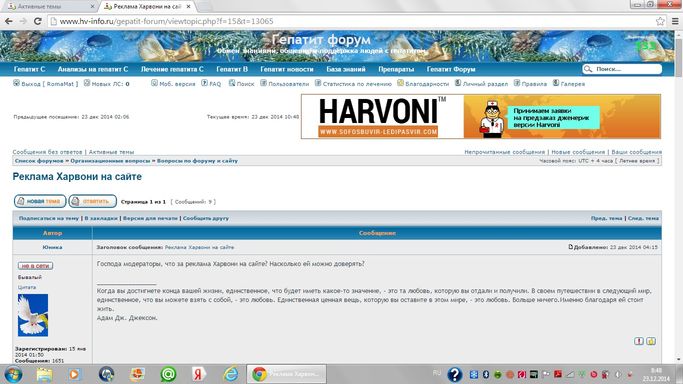Viewport: 683px width, 384px height.
Task: Bookmark page with star icon
Action: click(660, 21)
